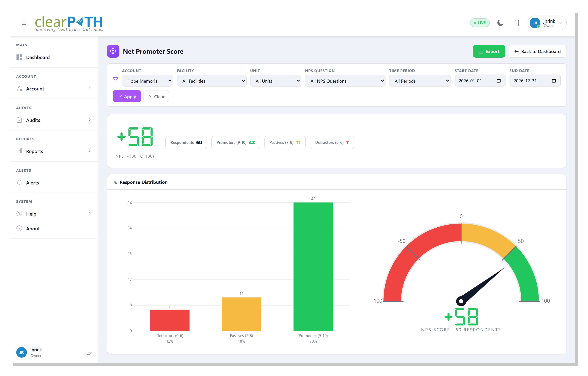Expand the Audits chevron

point(90,119)
